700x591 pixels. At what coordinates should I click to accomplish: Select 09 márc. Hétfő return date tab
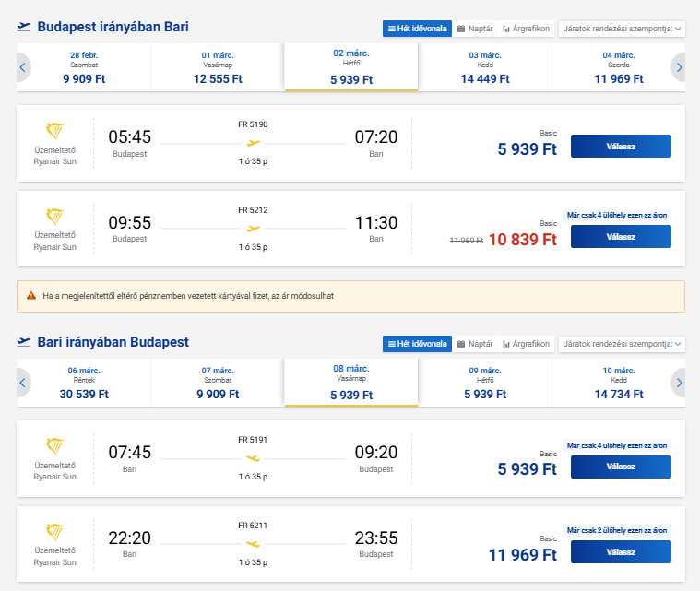[x=485, y=382]
